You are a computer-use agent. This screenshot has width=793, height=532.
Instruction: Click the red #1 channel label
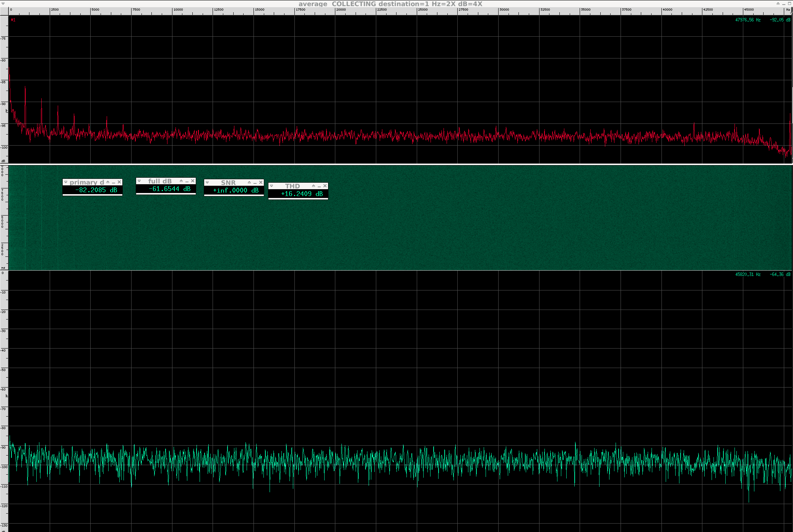13,20
